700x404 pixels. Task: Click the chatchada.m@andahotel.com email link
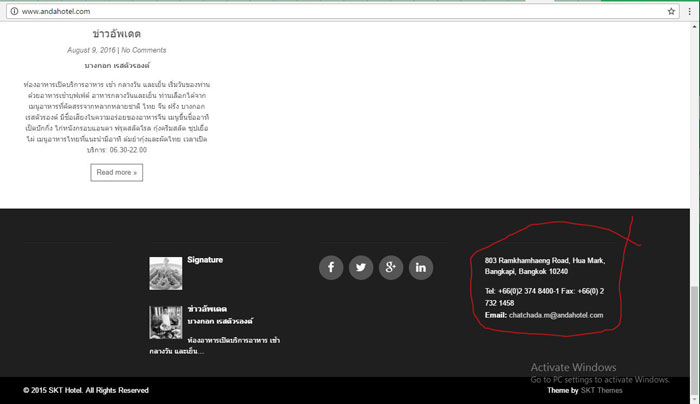click(556, 315)
